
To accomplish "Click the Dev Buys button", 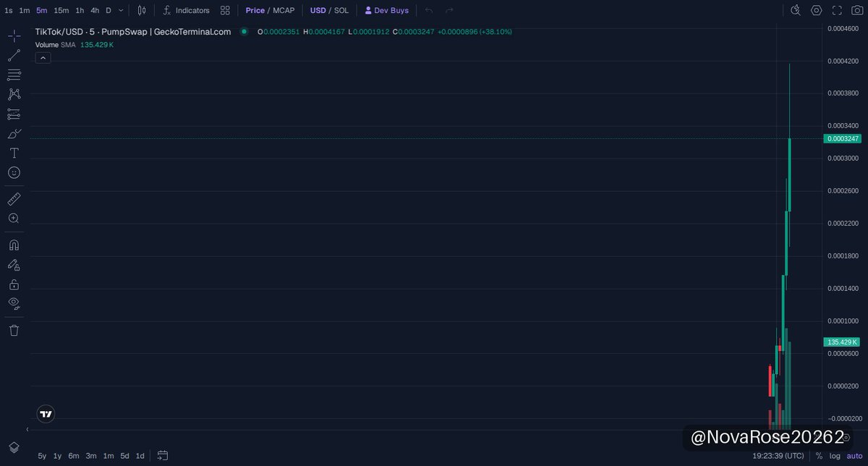I will pyautogui.click(x=387, y=11).
